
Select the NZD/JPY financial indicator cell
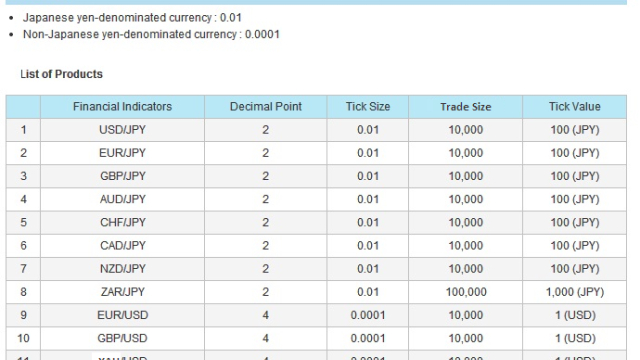coord(122,269)
